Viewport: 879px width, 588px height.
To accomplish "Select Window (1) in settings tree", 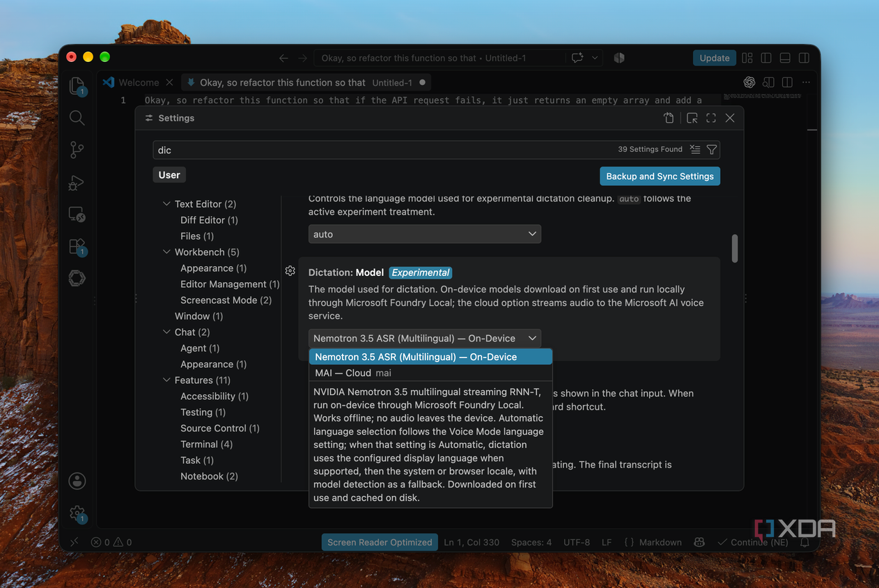I will (x=199, y=316).
